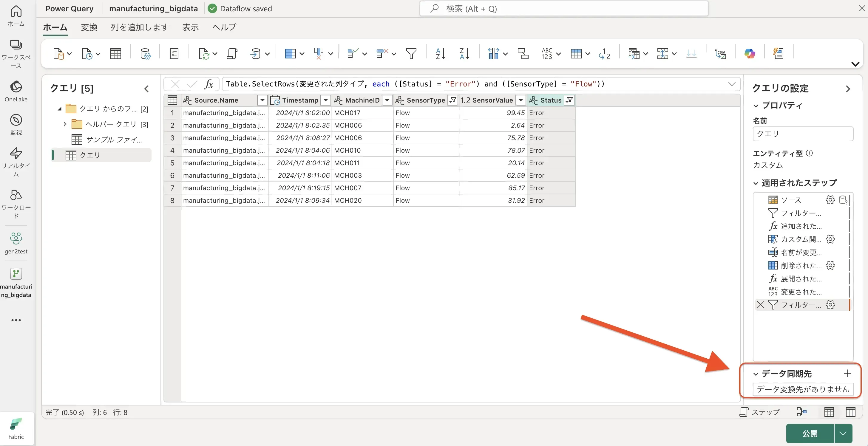Open the 列を追加します tab
Viewport: 868px width, 446px height.
tap(140, 27)
